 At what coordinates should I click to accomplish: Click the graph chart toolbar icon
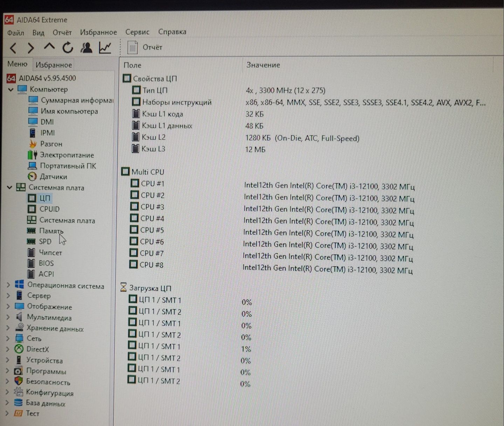point(105,48)
